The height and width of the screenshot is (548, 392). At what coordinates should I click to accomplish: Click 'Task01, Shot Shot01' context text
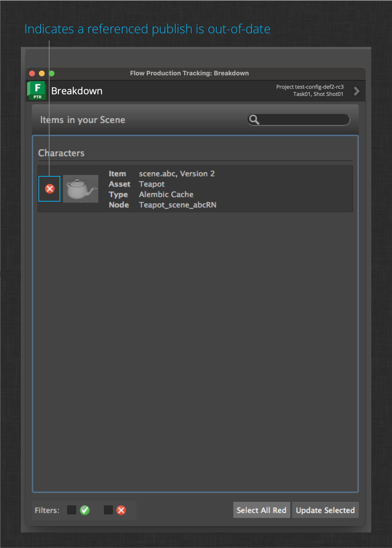[x=318, y=94]
